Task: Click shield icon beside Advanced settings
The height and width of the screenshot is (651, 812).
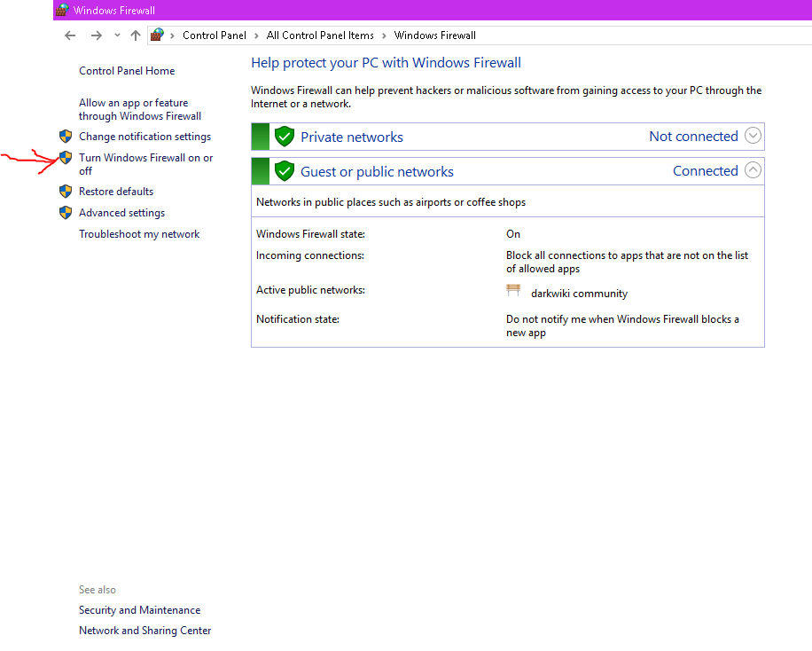Action: tap(66, 213)
